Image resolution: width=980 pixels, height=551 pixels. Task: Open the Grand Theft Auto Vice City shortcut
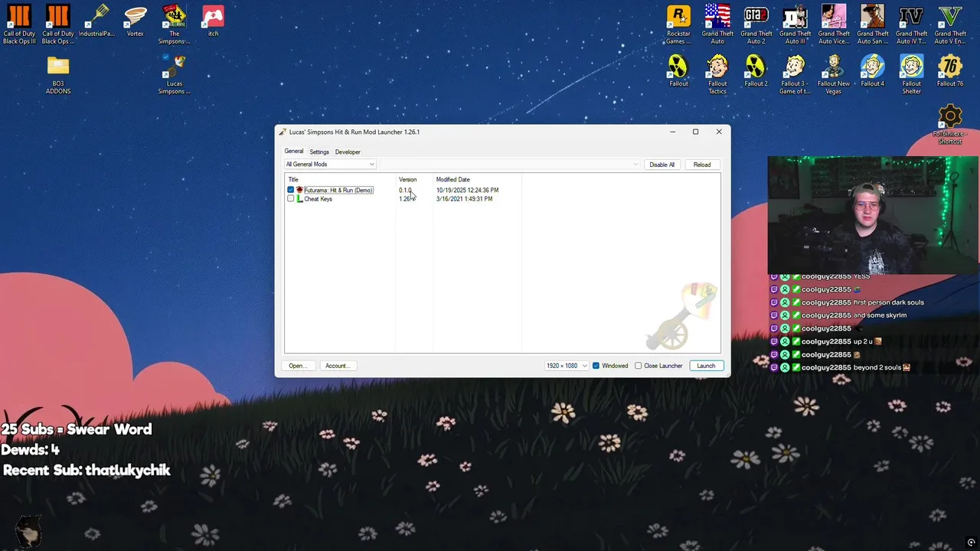point(834,24)
